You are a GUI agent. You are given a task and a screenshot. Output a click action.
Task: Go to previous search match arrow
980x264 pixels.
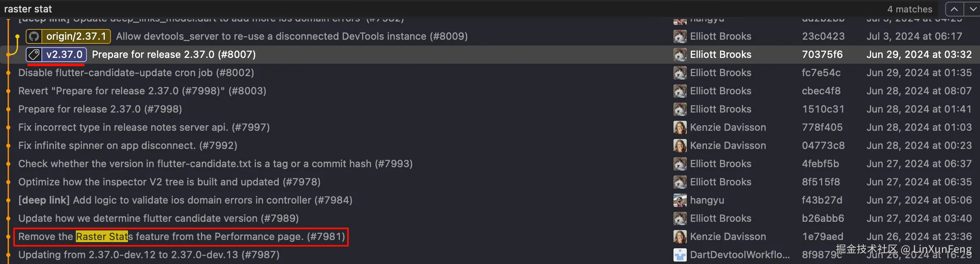click(x=954, y=9)
